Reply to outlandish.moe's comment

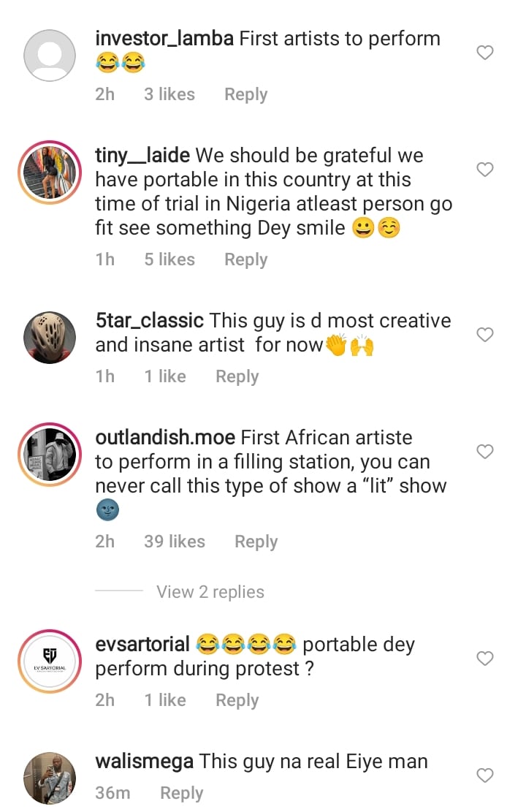(x=256, y=542)
